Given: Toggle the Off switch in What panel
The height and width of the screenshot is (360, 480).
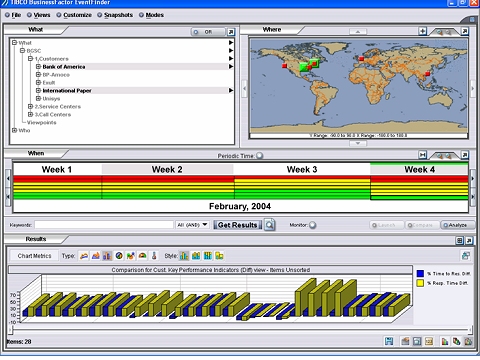Looking at the screenshot, I should (208, 32).
